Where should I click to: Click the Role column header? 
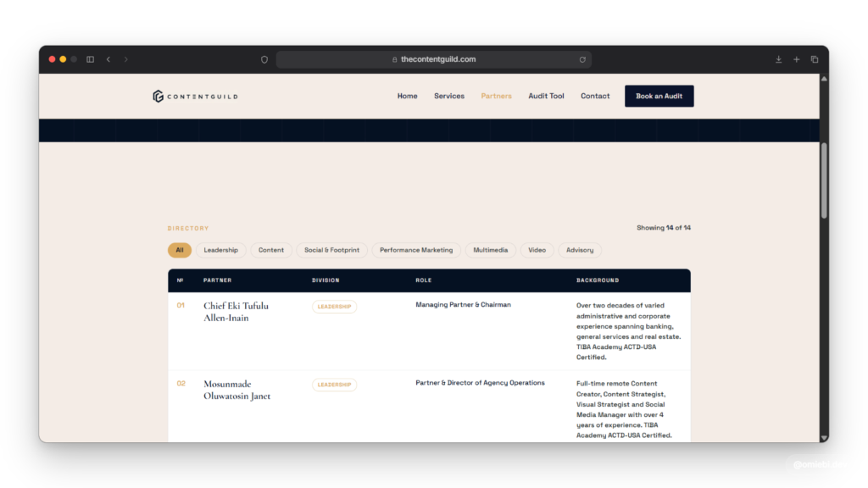click(424, 280)
